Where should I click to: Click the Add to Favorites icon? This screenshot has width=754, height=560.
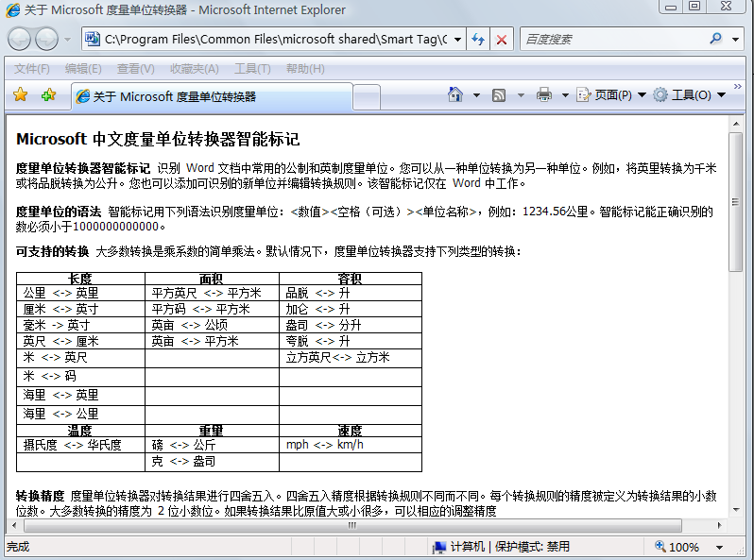coord(48,94)
